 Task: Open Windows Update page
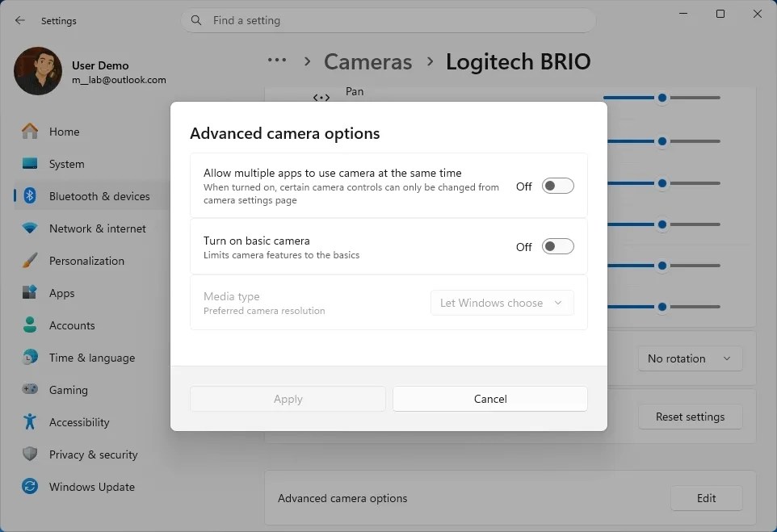coord(92,487)
